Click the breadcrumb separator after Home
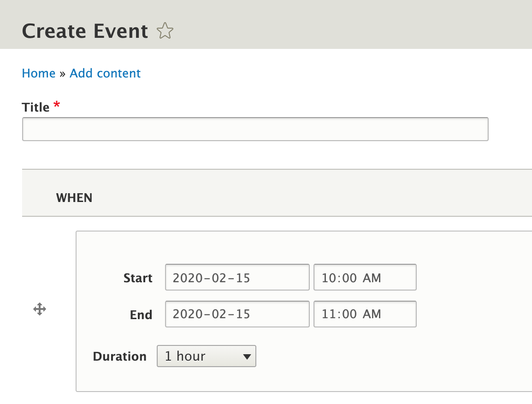This screenshot has height=404, width=532. (63, 74)
